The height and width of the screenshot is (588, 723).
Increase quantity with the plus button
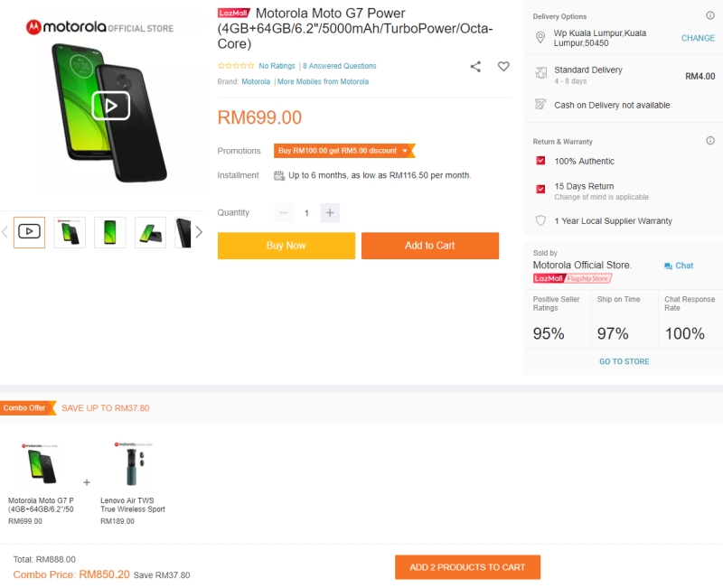[x=330, y=213]
